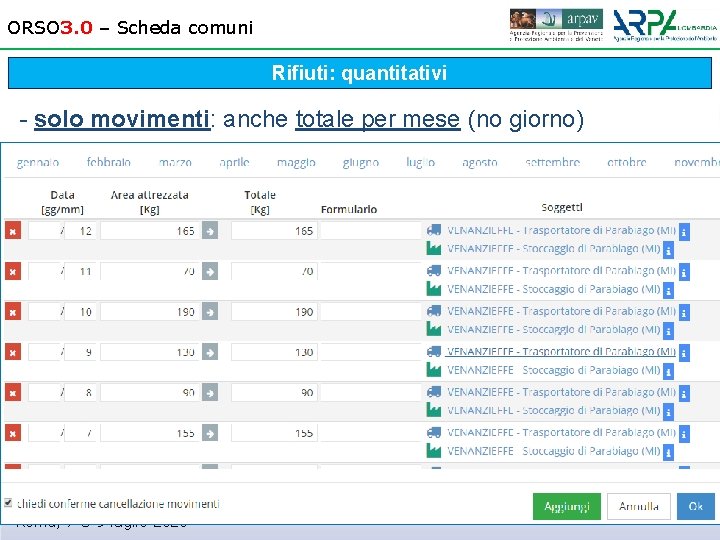Open Trasportatore di Parabiago link in day 12 row
Image resolution: width=720 pixels, height=540 pixels.
561,230
